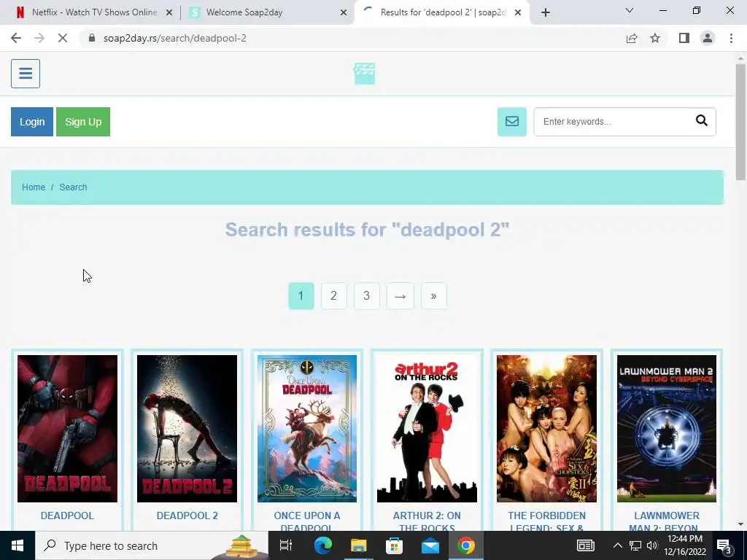Image resolution: width=747 pixels, height=560 pixels.
Task: Open Microsoft Store from taskbar
Action: coord(394,545)
